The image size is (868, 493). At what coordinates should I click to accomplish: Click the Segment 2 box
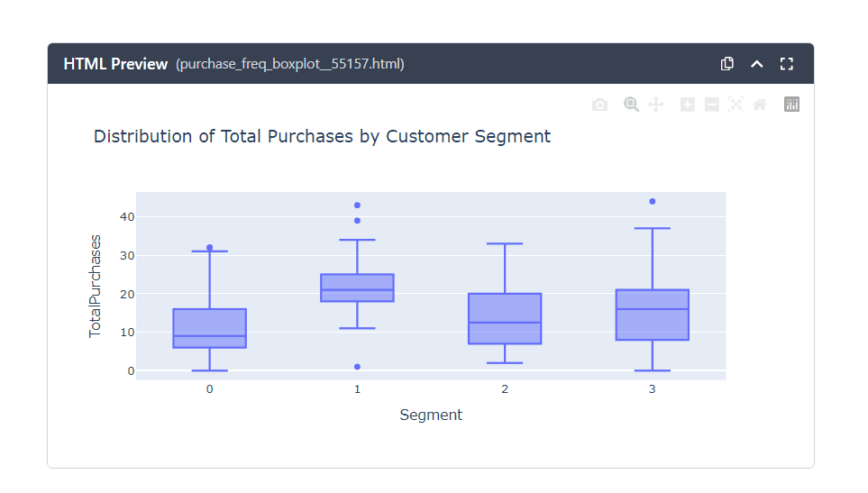(505, 318)
